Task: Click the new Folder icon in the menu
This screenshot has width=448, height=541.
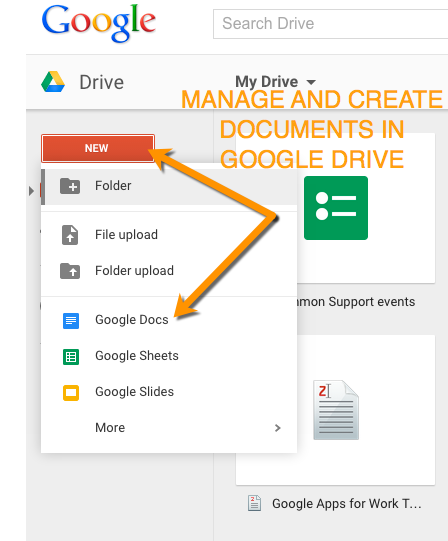Action: (x=70, y=186)
